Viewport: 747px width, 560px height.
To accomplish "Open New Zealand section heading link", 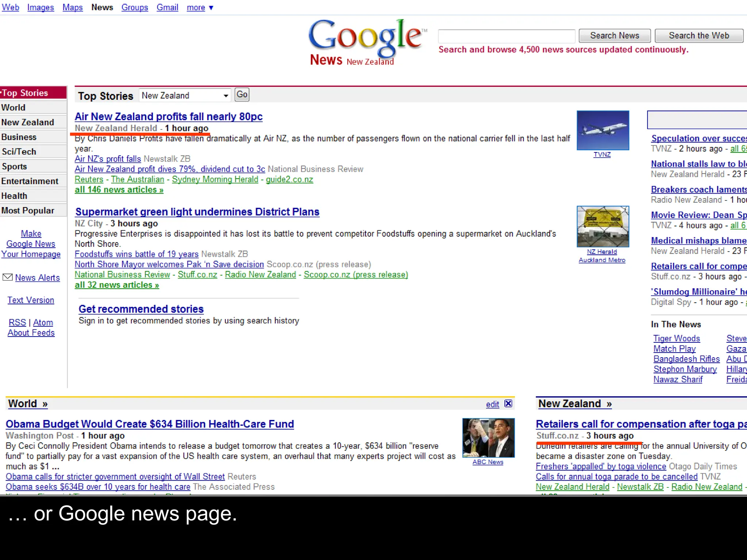I will point(575,404).
